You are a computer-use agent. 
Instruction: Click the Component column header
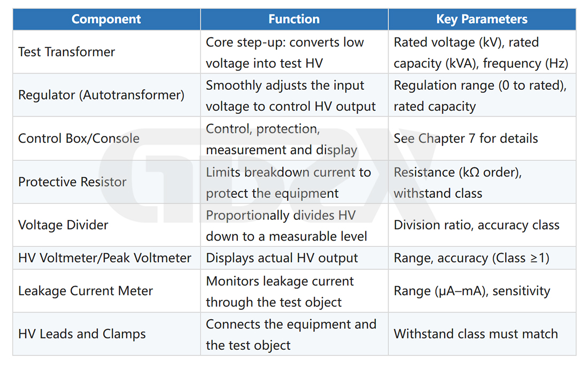click(106, 19)
